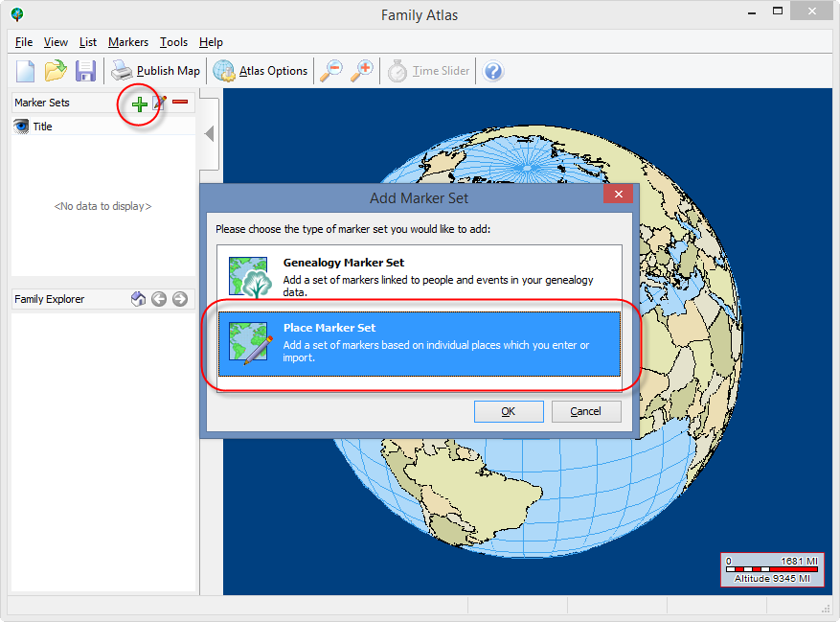Screen dimensions: 840x622
Task: Open help via question mark icon
Action: tap(493, 71)
